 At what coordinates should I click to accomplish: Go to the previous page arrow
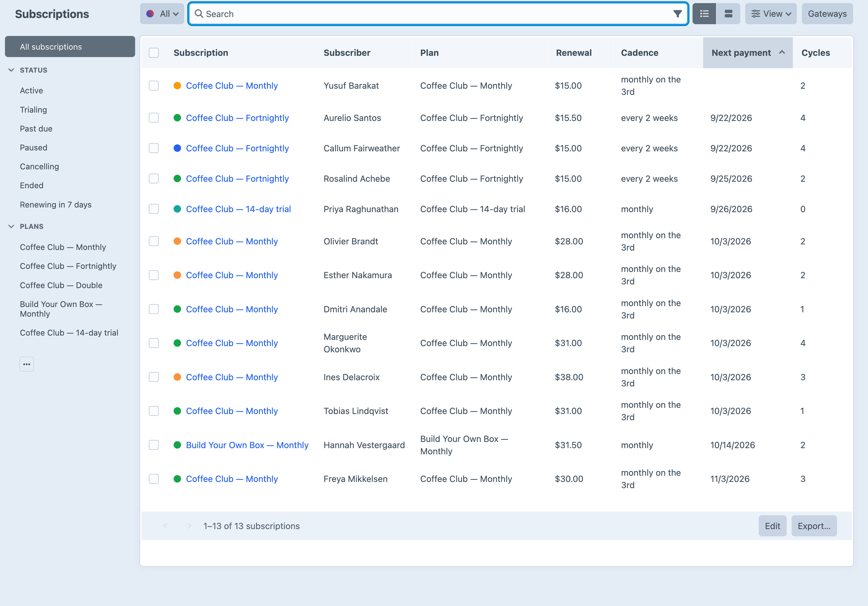(x=165, y=526)
